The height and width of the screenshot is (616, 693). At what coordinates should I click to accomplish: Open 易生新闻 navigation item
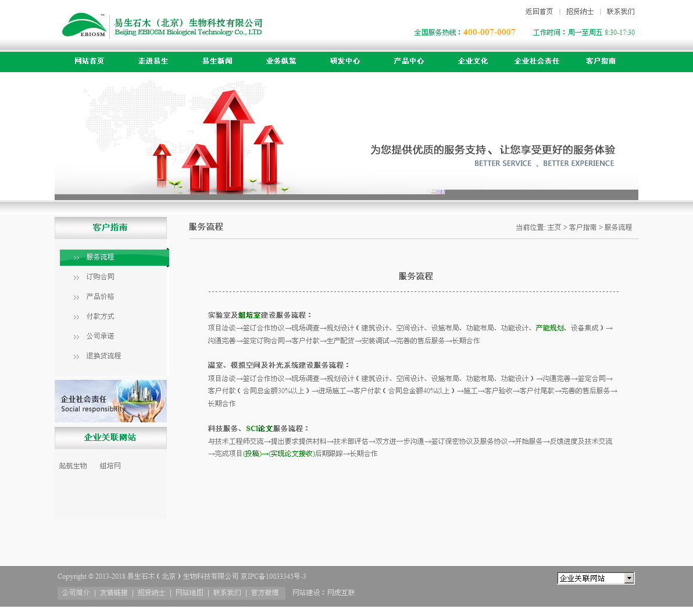[x=217, y=61]
